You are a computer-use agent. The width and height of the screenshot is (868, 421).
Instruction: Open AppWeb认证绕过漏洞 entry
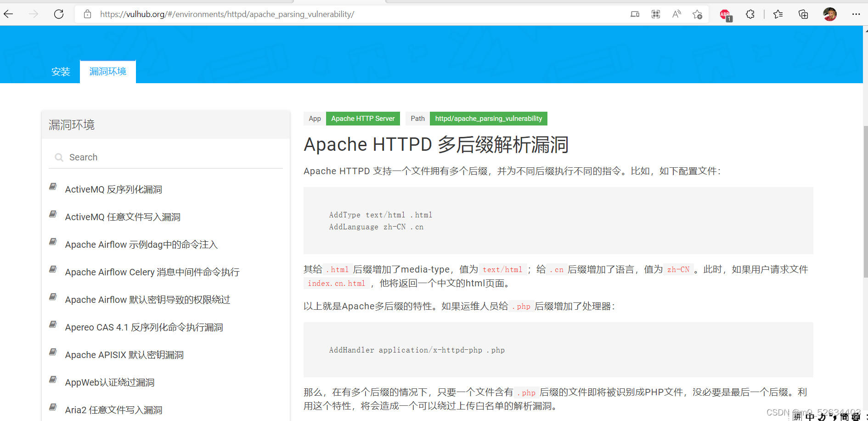110,382
